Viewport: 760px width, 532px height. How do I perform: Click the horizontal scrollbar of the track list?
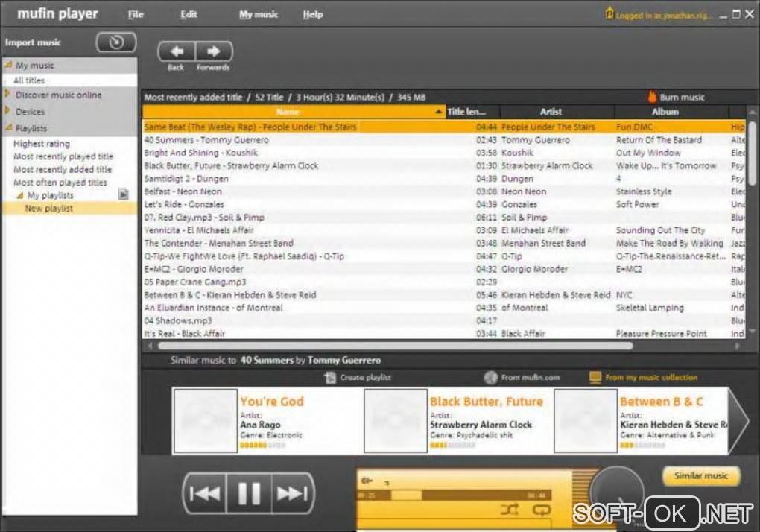point(395,346)
